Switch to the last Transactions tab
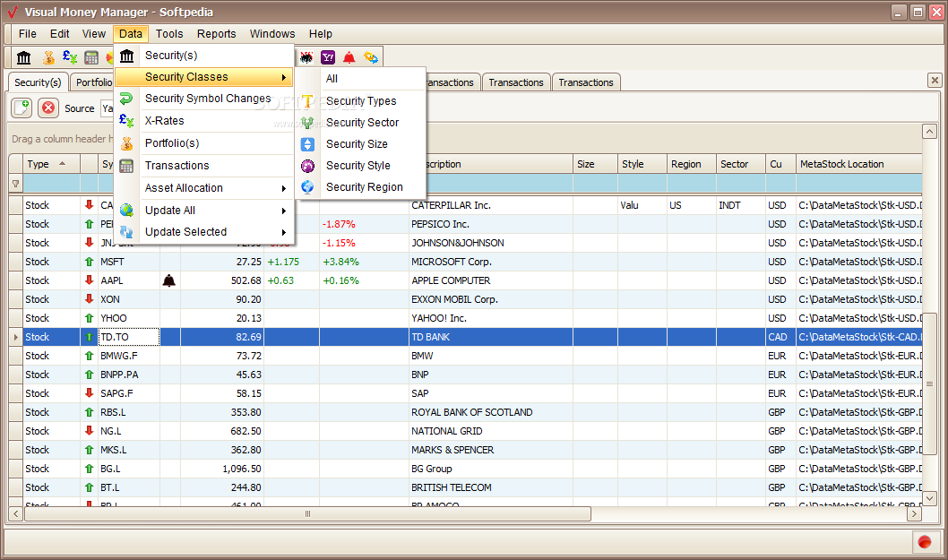The width and height of the screenshot is (948, 560). [586, 82]
